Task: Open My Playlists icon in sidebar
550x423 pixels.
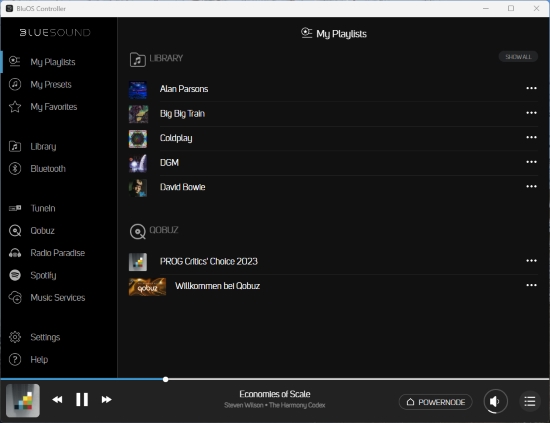Action: coord(15,61)
